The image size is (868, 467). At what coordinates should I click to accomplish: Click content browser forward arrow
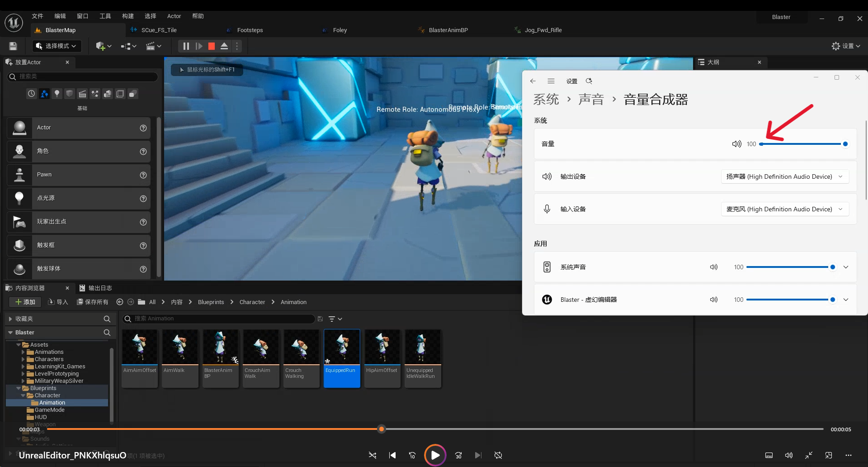(x=131, y=302)
